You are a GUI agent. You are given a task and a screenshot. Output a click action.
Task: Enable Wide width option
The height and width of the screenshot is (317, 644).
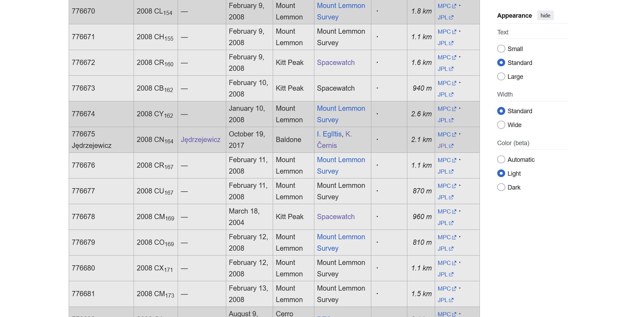(501, 125)
